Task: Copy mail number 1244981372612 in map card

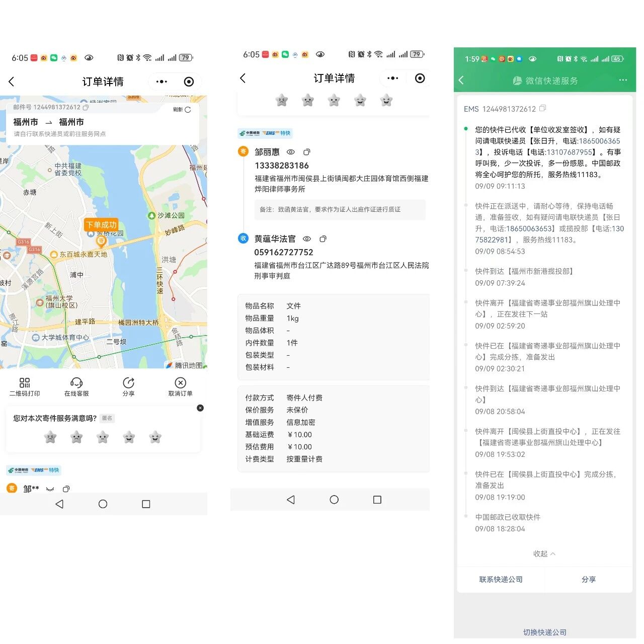Action: [x=86, y=107]
